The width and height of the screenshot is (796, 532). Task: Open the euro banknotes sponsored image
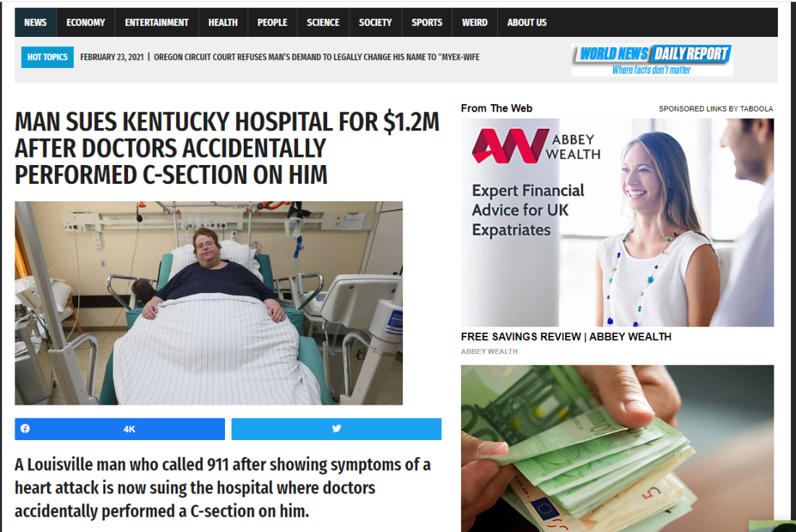[617, 448]
